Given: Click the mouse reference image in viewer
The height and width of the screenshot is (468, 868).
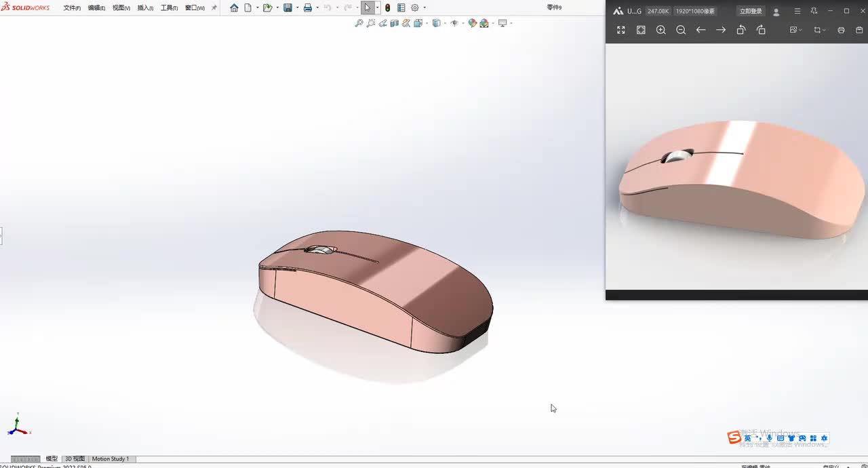Looking at the screenshot, I should 736,167.
